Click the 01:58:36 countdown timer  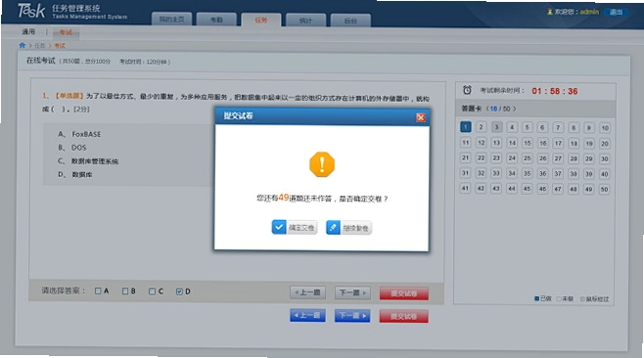coord(555,91)
